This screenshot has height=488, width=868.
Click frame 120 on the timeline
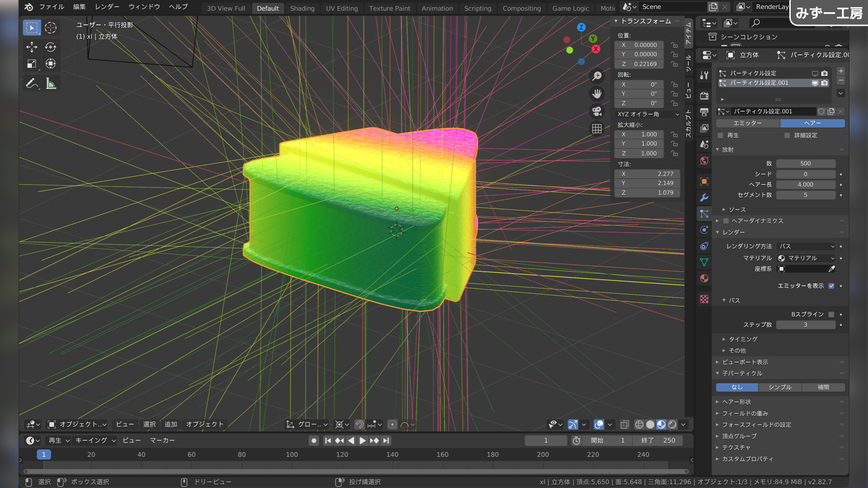pos(342,455)
